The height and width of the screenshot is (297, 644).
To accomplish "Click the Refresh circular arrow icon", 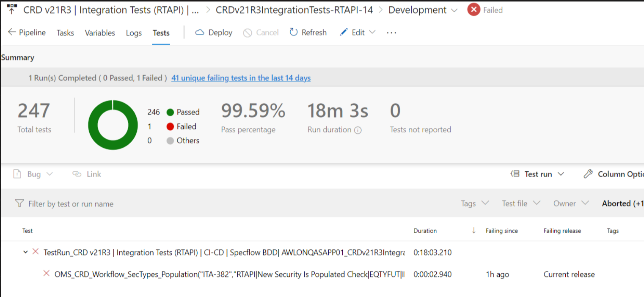I will point(294,33).
